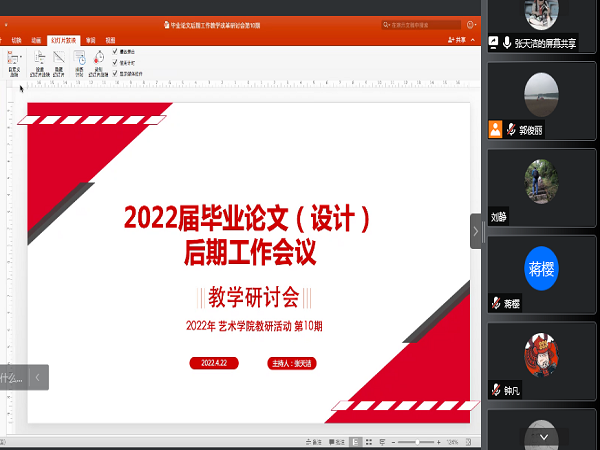This screenshot has height=450, width=600.
Task: Toggle the 显示媒体控件 checkbox
Action: 115,73
